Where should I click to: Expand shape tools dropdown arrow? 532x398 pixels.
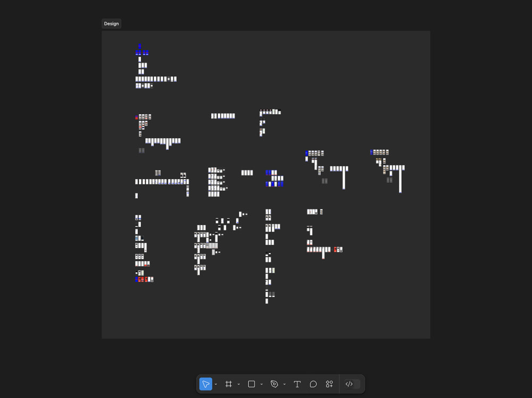point(262,384)
